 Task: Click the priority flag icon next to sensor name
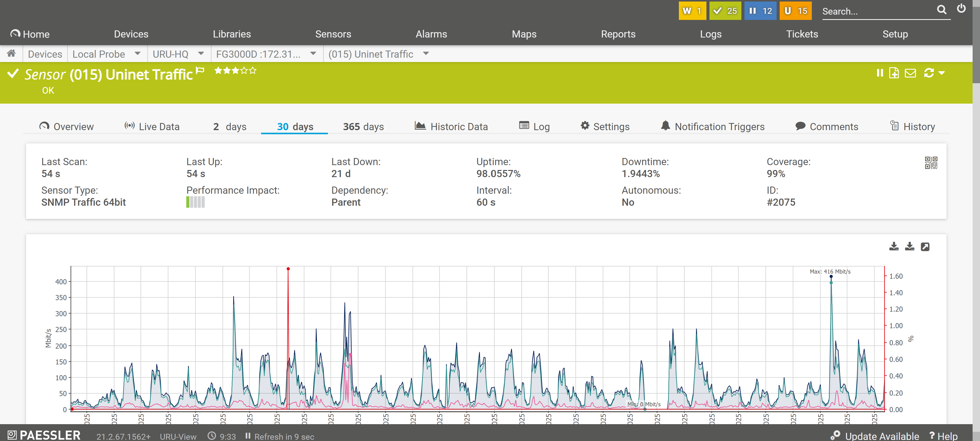pos(200,70)
